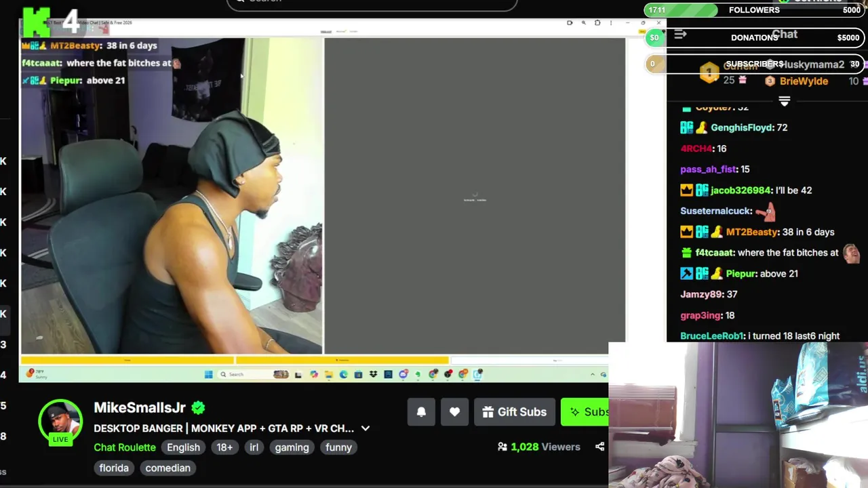Click the irl tag
Screen dimensions: 868x488
click(x=254, y=447)
